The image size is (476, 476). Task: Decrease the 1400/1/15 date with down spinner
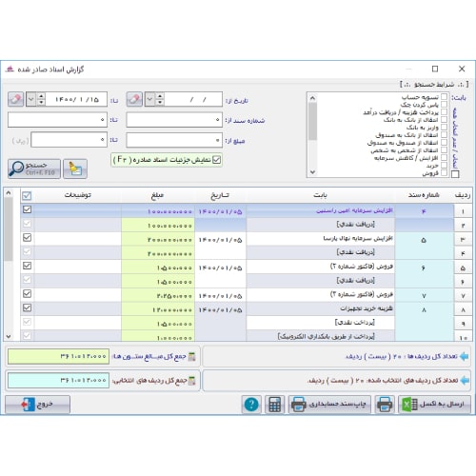coord(41,103)
